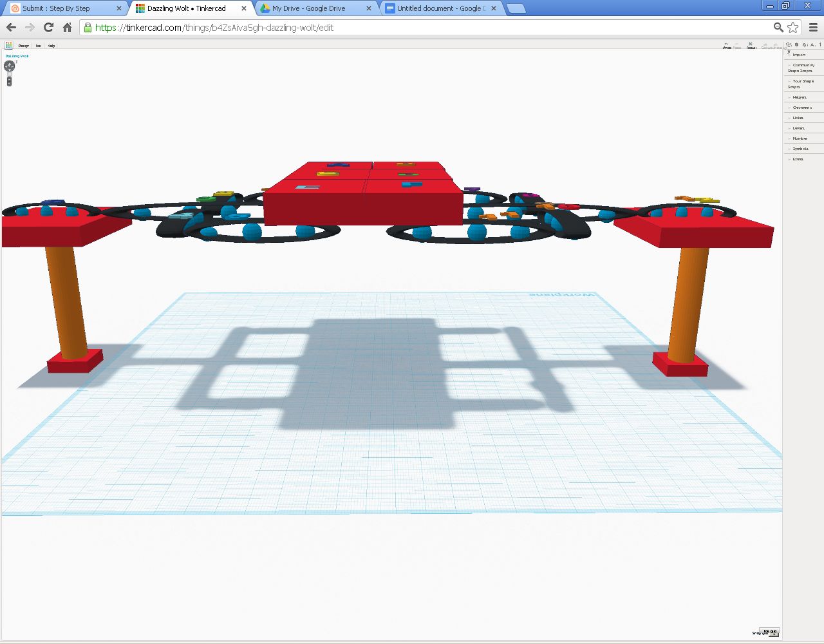Click the Dazzling Wolt design title link
The height and width of the screenshot is (644, 824).
click(x=17, y=56)
